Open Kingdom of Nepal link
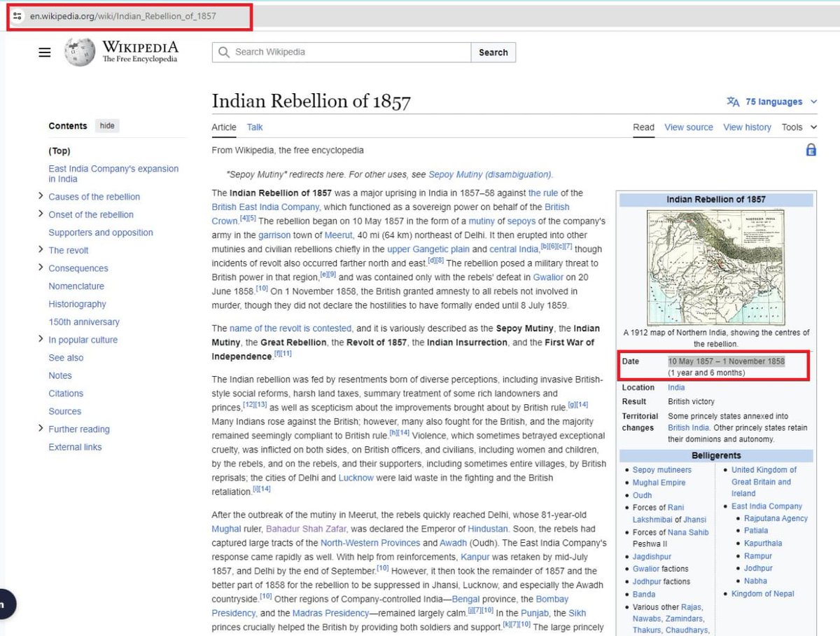The image size is (840, 636). (762, 594)
